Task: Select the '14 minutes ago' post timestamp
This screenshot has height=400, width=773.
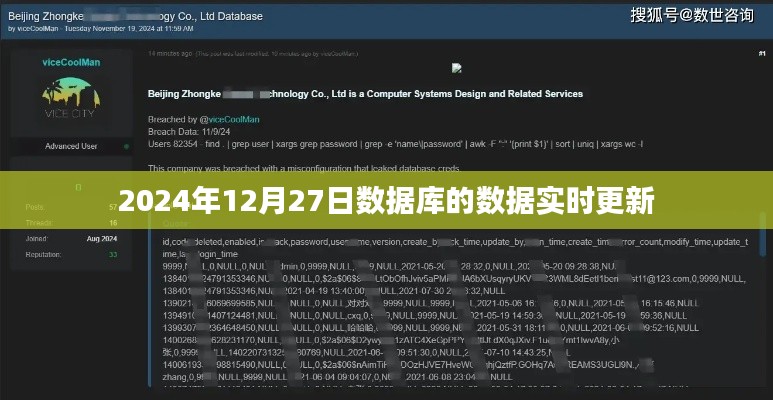Action: 170,53
